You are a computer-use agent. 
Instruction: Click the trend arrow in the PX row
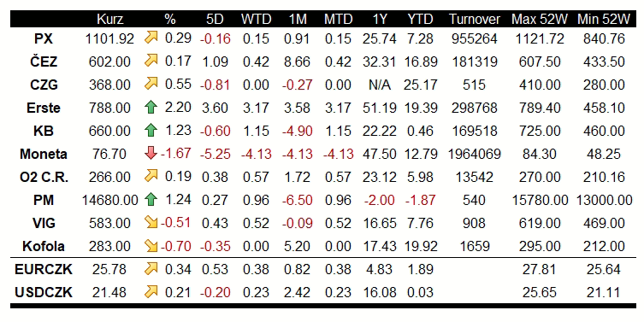click(x=151, y=38)
